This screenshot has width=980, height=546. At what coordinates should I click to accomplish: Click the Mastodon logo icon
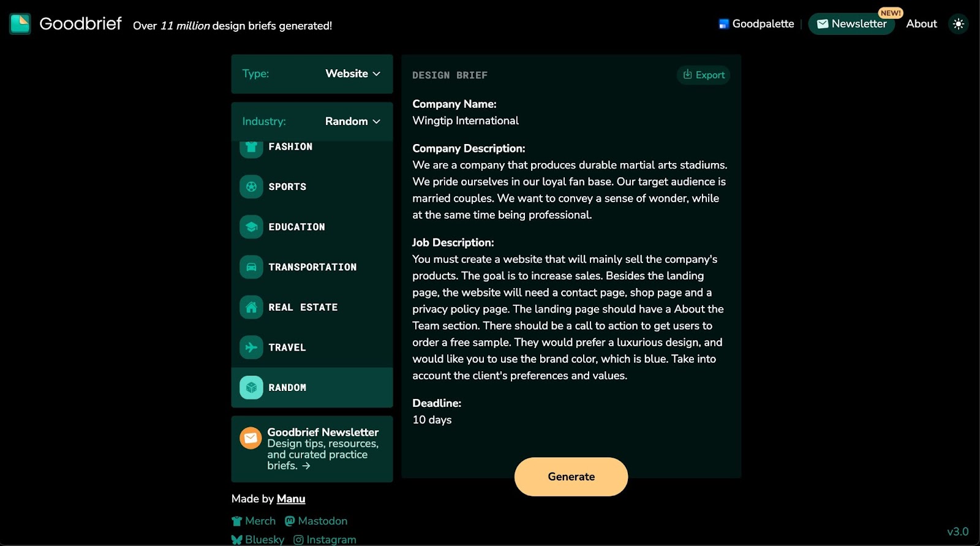click(x=290, y=521)
